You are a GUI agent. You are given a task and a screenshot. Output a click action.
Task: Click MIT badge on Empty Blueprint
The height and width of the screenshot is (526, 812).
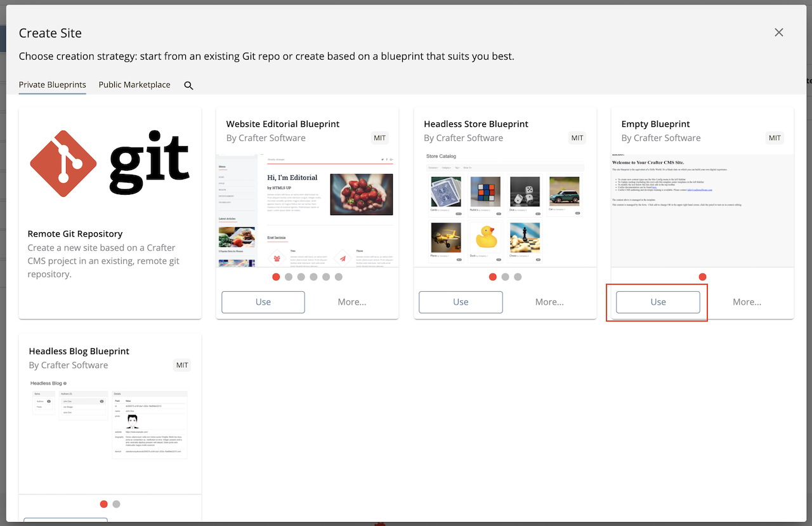coord(775,138)
